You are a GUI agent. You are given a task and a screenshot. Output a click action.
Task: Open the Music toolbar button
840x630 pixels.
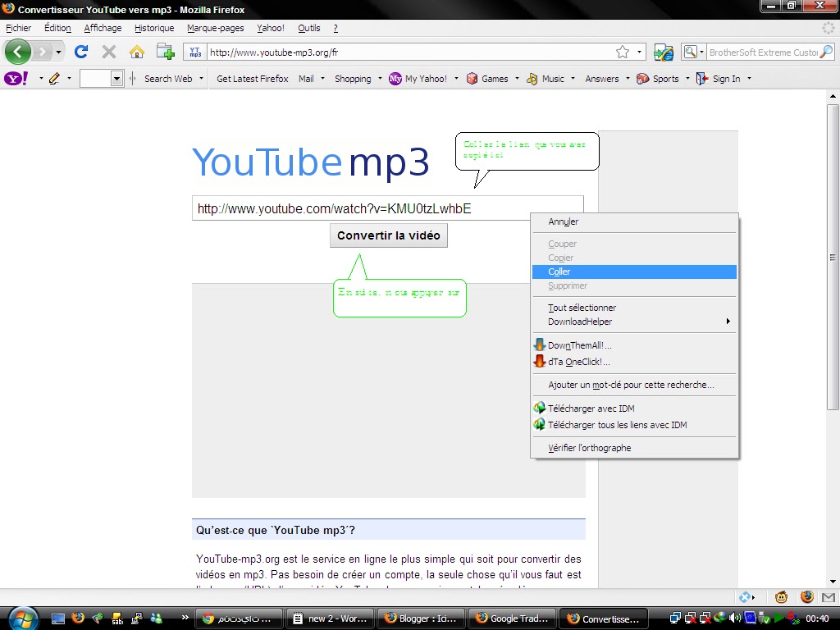coord(546,79)
